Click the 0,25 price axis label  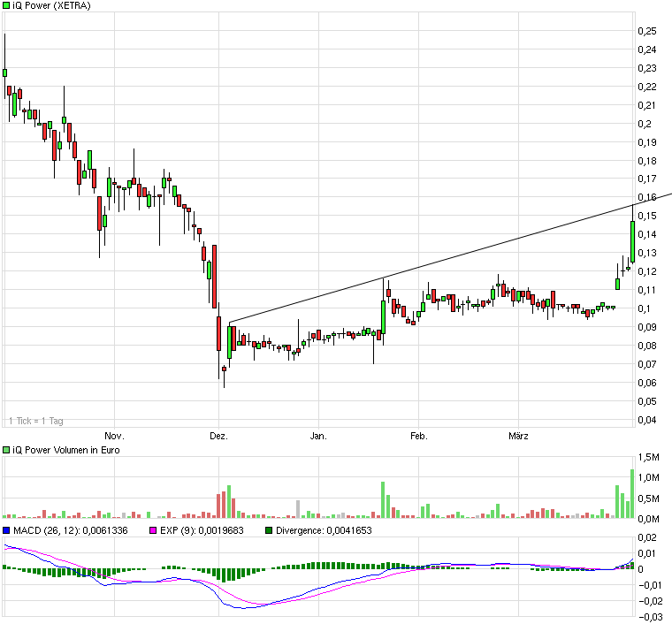pos(647,31)
